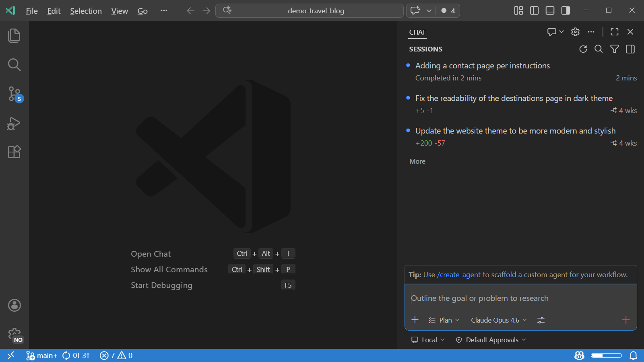This screenshot has width=644, height=362.
Task: Open the Run and Debug view
Action: [x=14, y=123]
